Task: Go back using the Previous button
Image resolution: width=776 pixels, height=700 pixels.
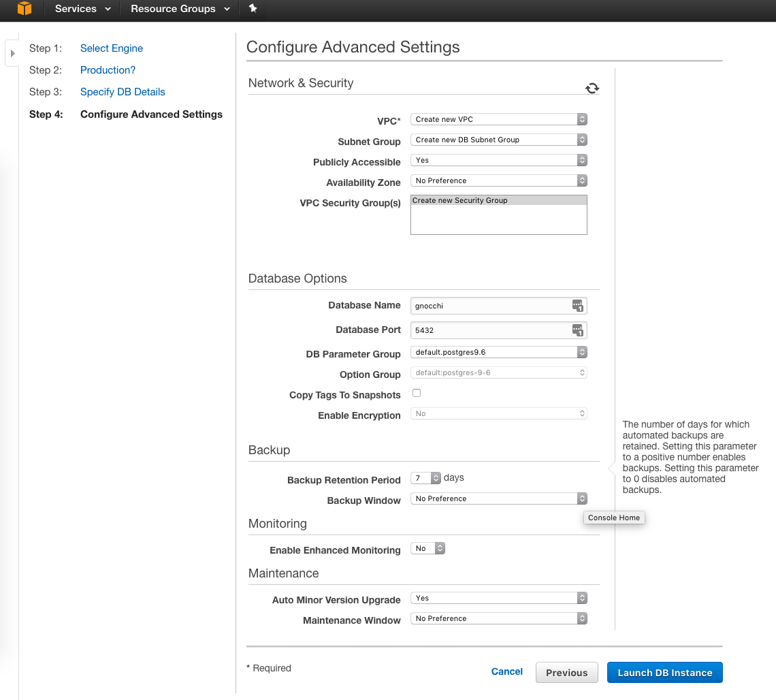Action: point(566,672)
